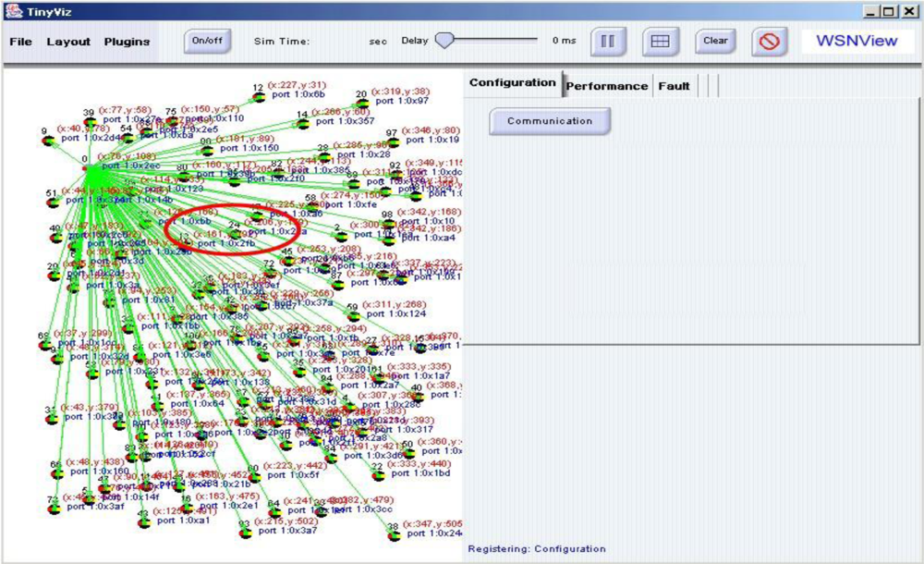Click the 'port 1:0x5f' label of node 60
The image size is (924, 564).
point(293,475)
